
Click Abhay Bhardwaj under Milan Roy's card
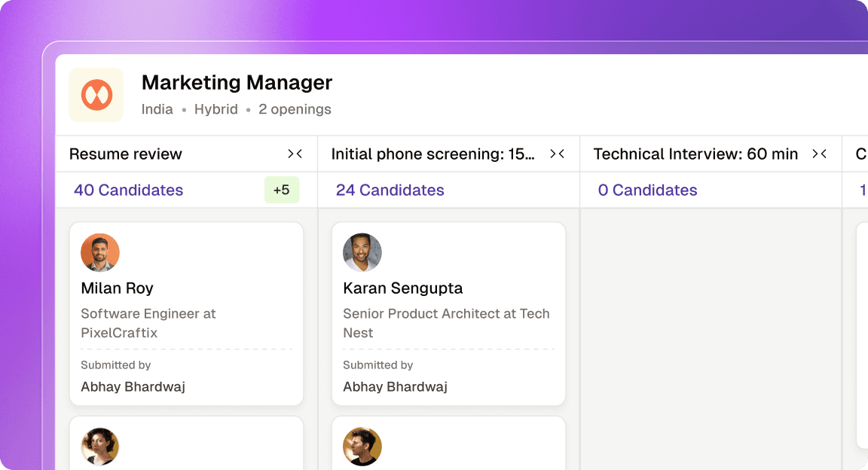pos(133,386)
